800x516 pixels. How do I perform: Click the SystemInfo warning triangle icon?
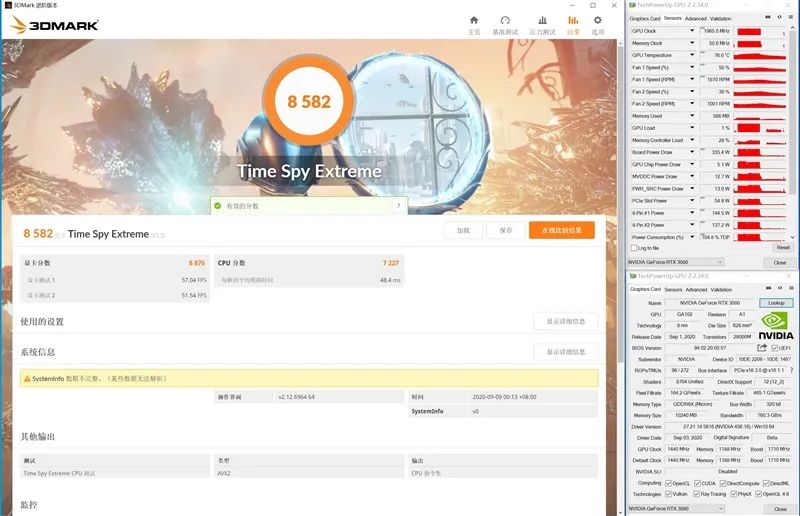point(27,379)
